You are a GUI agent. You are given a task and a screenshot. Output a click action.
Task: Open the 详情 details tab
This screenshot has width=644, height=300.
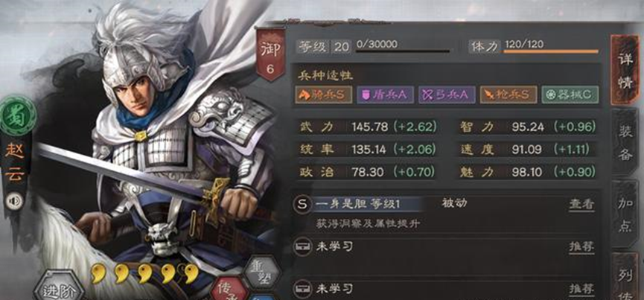625,70
